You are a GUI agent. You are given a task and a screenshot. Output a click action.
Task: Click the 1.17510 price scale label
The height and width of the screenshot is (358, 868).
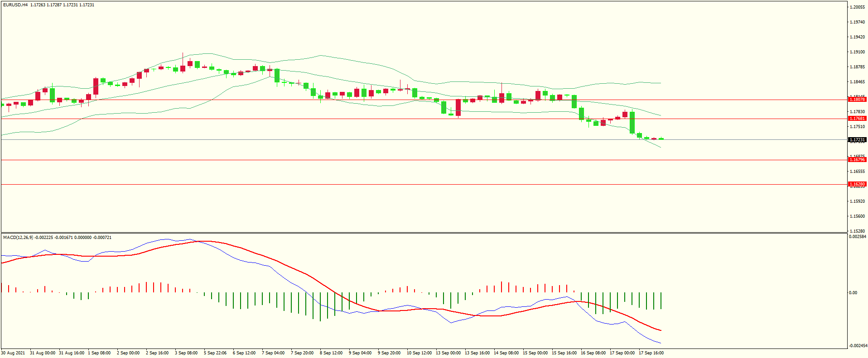858,127
